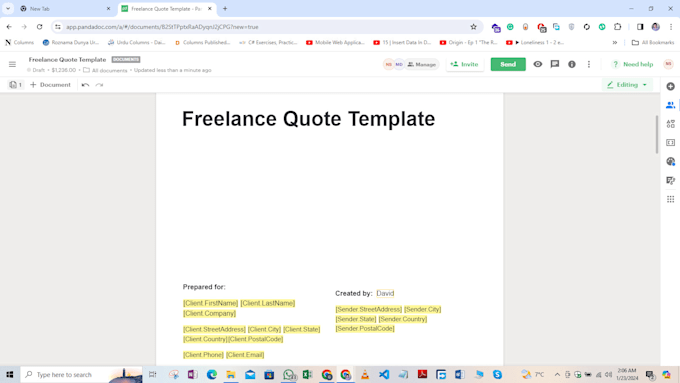Switch to the New Tab browser tab

click(x=65, y=9)
